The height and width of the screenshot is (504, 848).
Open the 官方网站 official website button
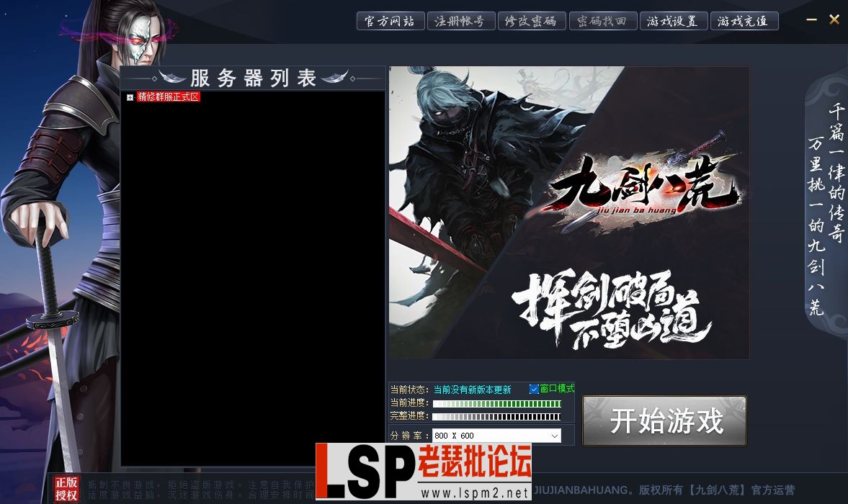tap(390, 21)
